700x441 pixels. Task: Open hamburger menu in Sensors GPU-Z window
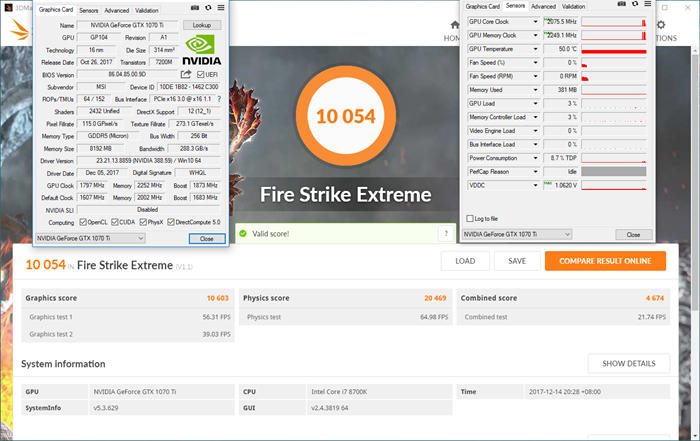(647, 4)
